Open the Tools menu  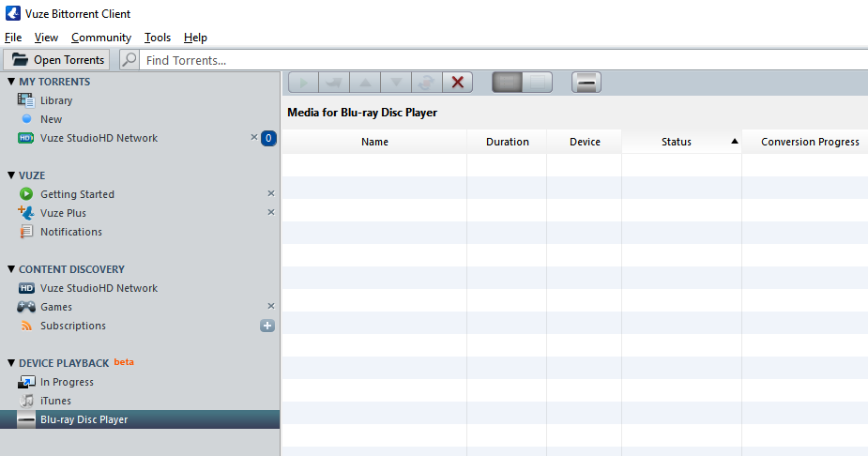158,38
